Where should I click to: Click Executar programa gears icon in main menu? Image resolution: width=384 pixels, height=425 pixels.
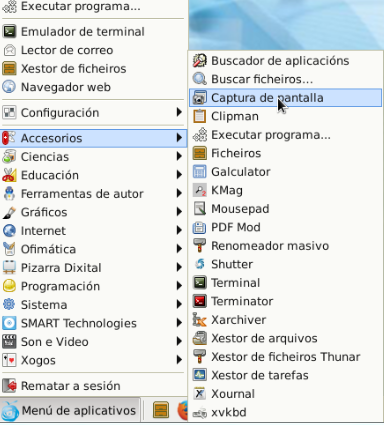(x=9, y=6)
